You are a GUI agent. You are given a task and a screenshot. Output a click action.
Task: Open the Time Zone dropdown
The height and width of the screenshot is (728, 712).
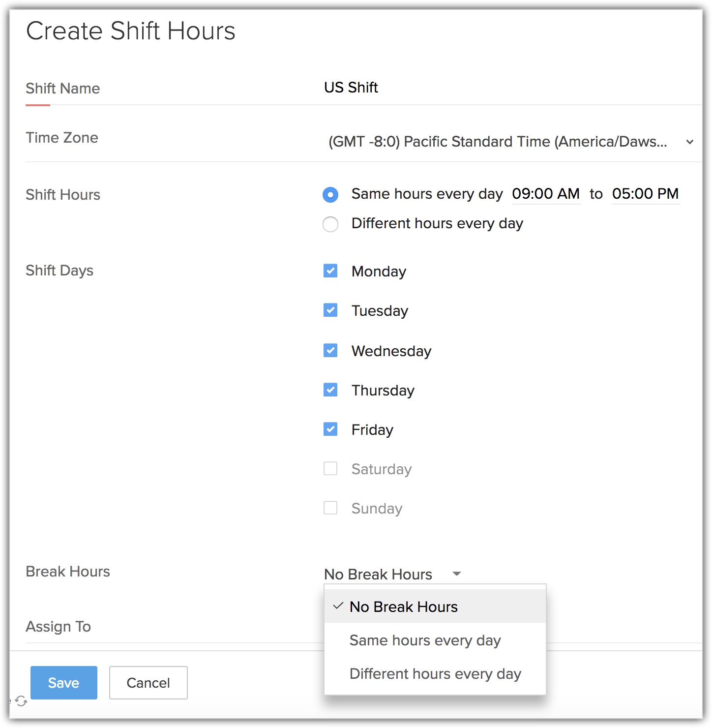pyautogui.click(x=498, y=142)
